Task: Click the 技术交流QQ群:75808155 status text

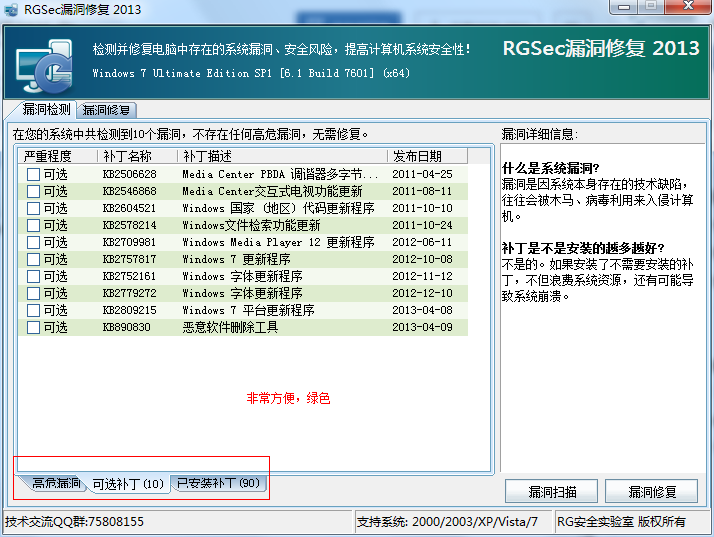Action: click(x=74, y=522)
